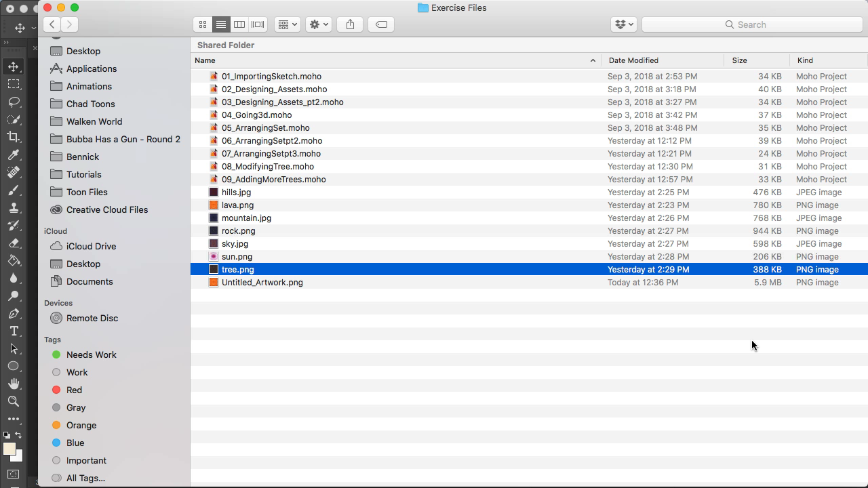Open the item arrangement dropdown
The width and height of the screenshot is (868, 488).
288,24
